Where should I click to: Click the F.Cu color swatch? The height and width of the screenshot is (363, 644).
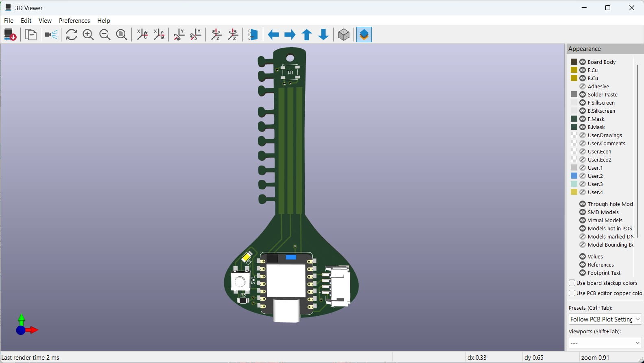574,70
